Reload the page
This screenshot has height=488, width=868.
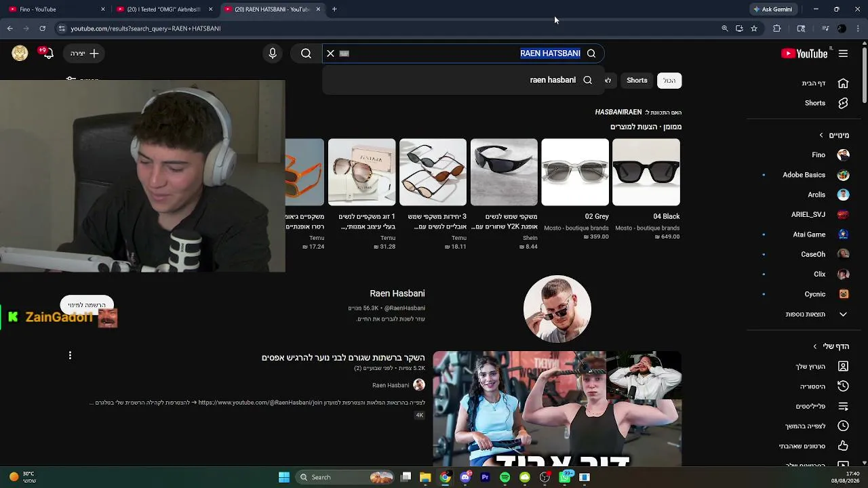tap(42, 28)
